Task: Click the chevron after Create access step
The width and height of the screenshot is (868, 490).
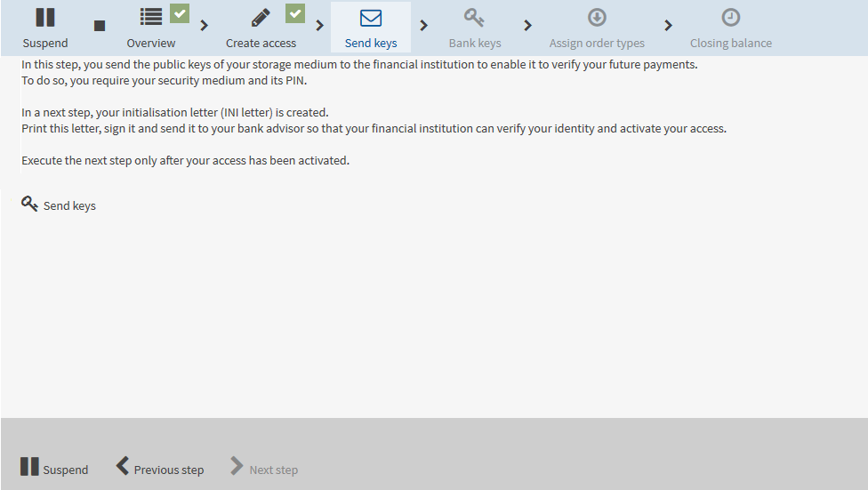Action: (320, 26)
